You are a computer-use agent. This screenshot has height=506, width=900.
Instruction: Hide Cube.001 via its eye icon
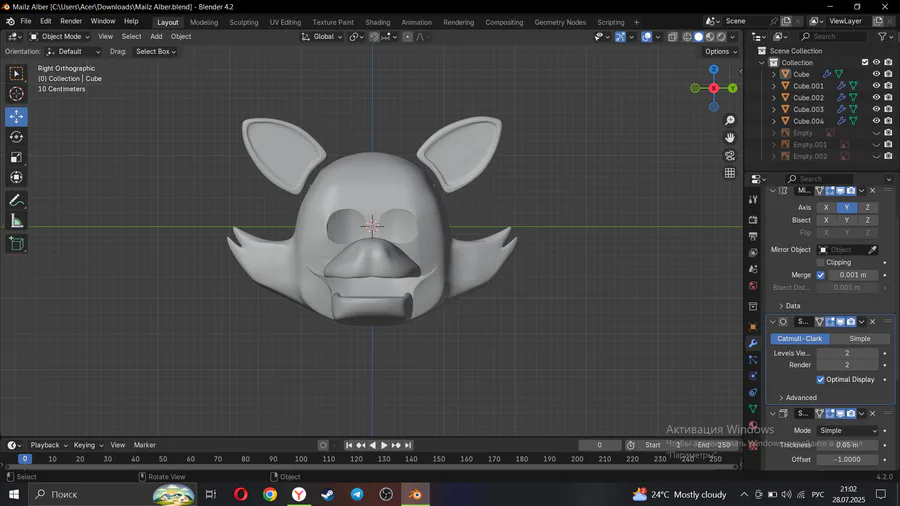[x=876, y=86]
